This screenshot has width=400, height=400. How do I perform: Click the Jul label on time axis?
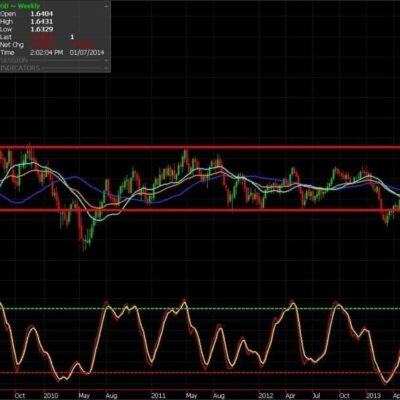tap(315, 395)
